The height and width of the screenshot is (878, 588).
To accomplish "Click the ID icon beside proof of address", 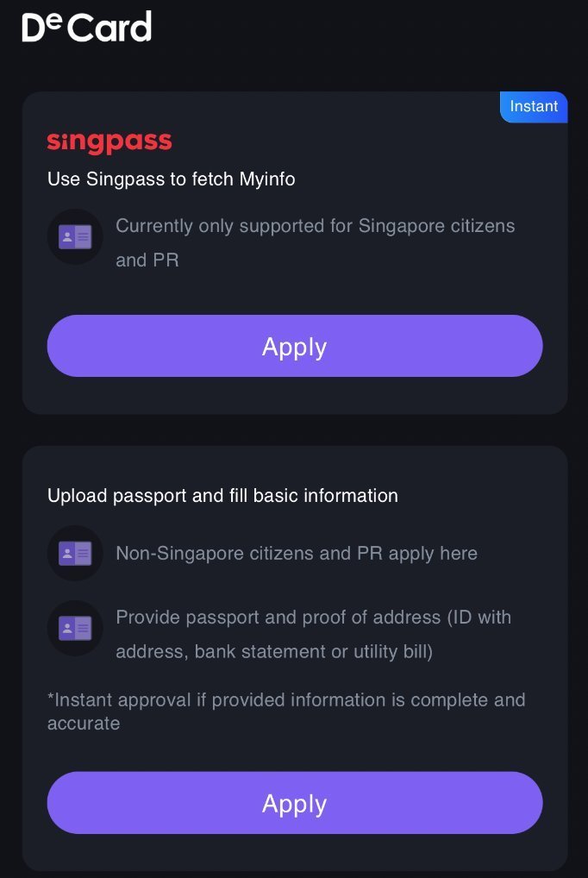I will pyautogui.click(x=75, y=628).
